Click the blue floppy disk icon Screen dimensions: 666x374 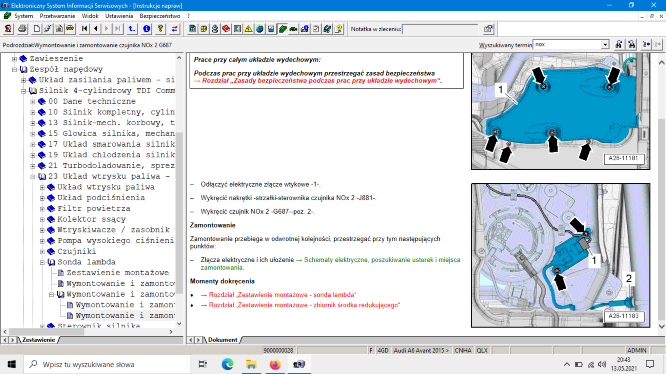(x=271, y=29)
